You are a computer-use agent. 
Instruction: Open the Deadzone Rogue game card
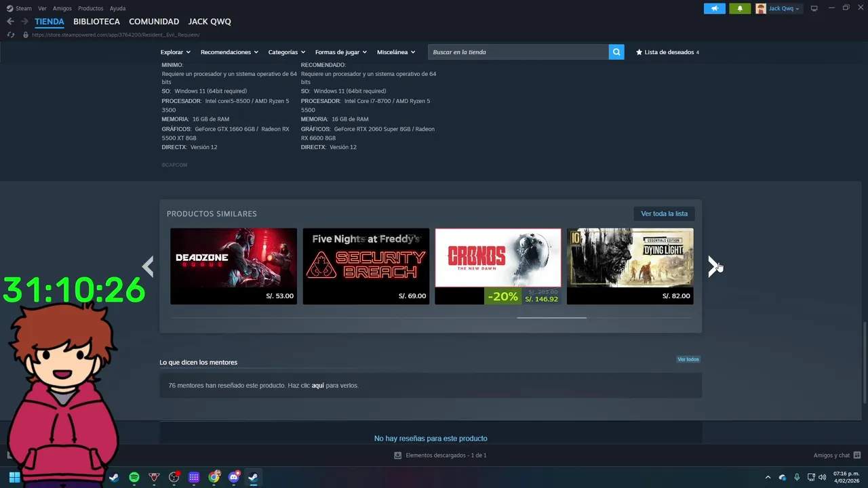pos(233,266)
